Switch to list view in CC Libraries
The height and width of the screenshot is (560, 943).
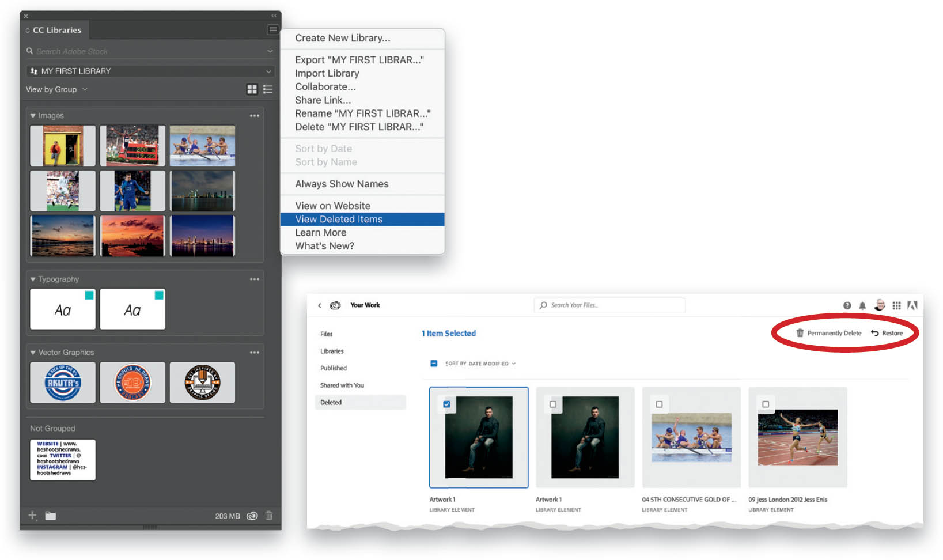pos(267,89)
